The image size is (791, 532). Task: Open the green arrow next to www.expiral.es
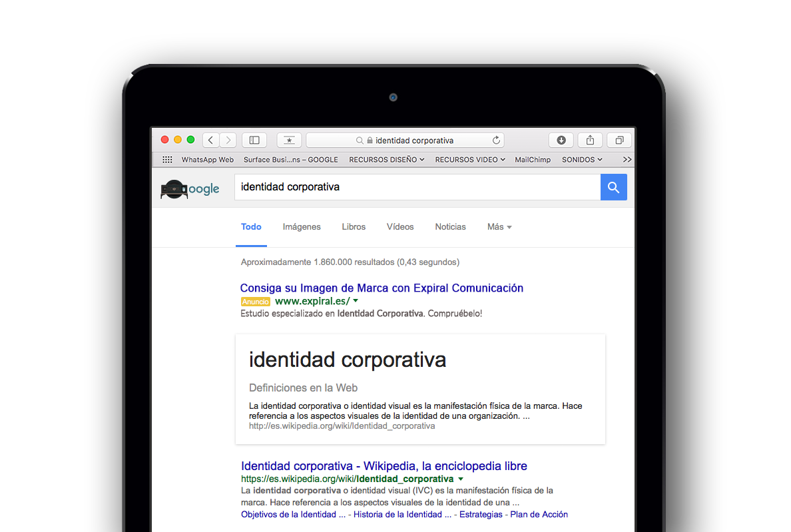[356, 300]
